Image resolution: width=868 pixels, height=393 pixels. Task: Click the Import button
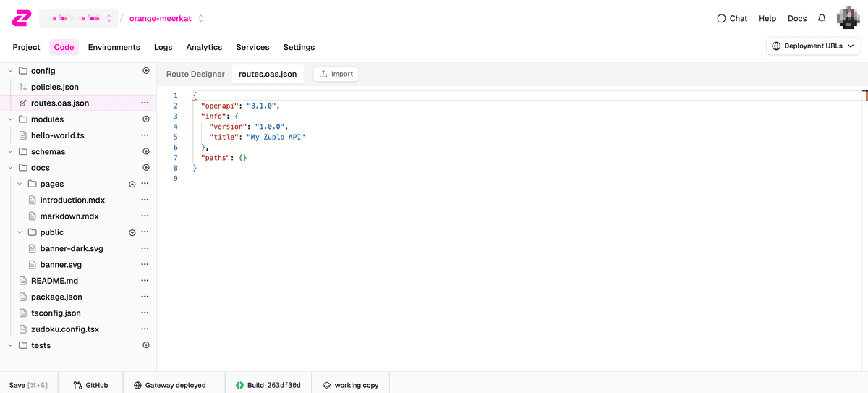(x=336, y=74)
